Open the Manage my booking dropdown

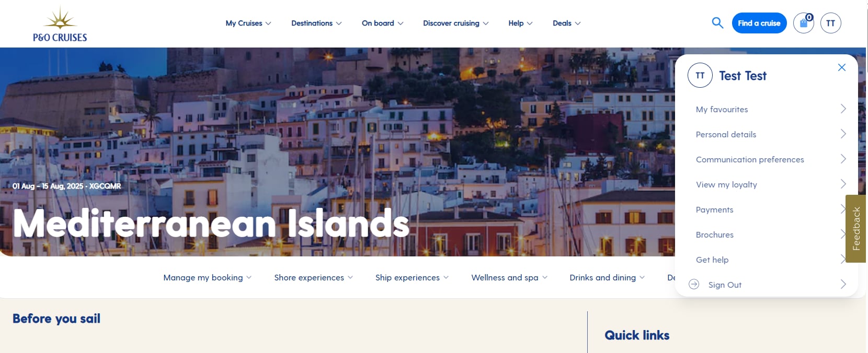pos(208,277)
